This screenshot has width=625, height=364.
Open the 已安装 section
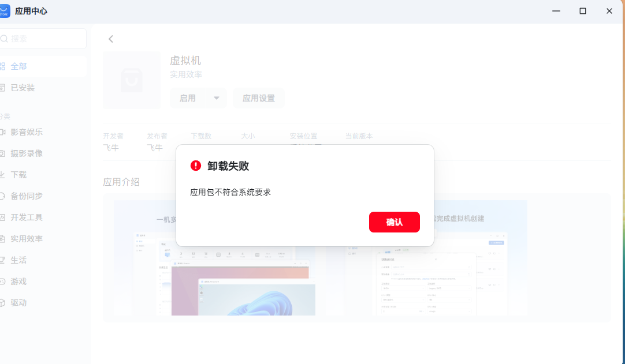(23, 88)
